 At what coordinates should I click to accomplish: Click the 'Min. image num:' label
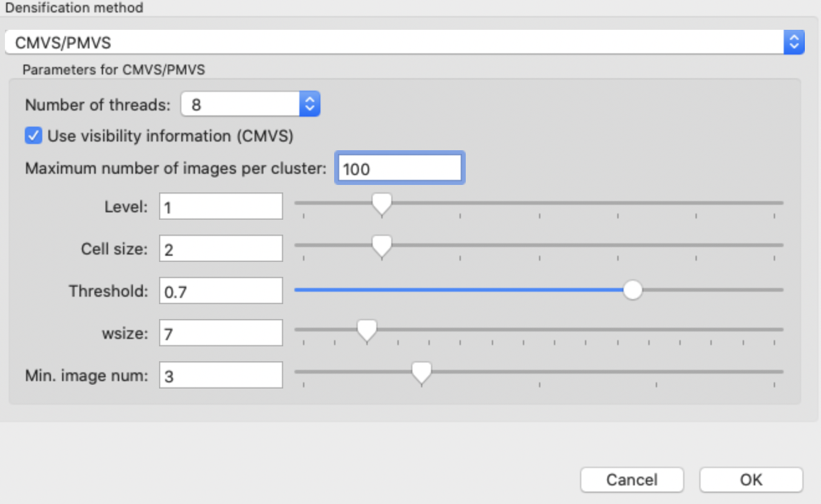87,376
